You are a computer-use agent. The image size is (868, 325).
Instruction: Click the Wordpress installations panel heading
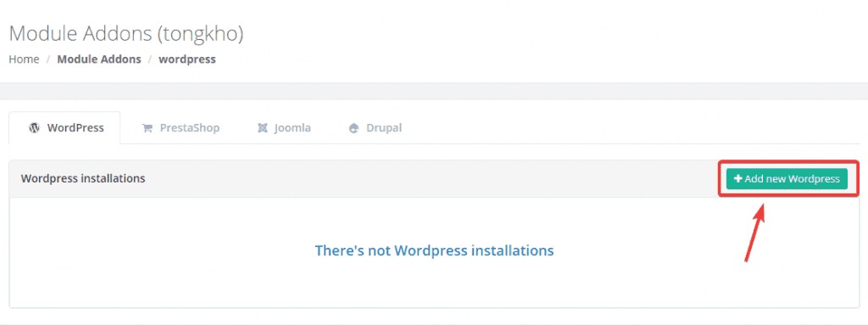(x=83, y=178)
